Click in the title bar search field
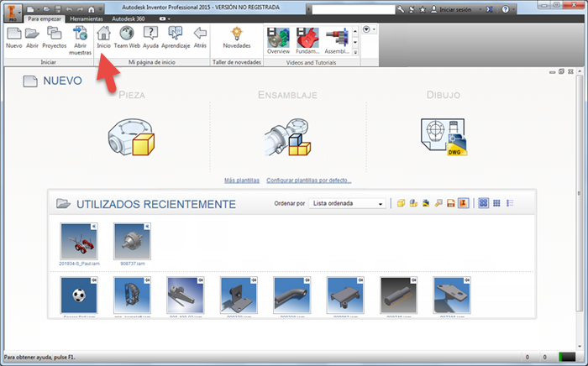 coord(354,9)
